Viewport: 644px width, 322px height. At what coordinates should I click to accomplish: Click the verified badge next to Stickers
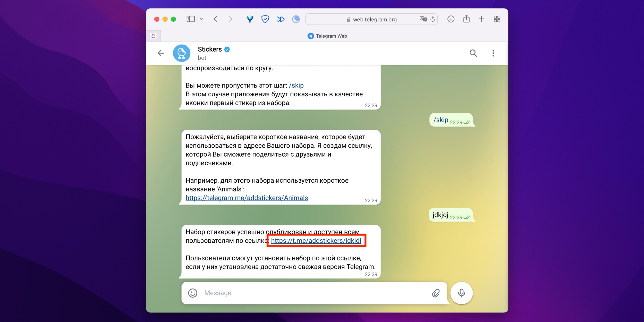pos(227,49)
